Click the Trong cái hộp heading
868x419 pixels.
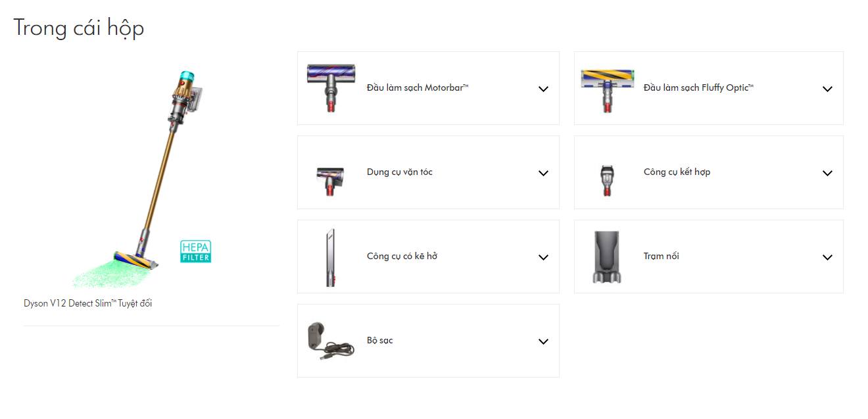pos(79,28)
